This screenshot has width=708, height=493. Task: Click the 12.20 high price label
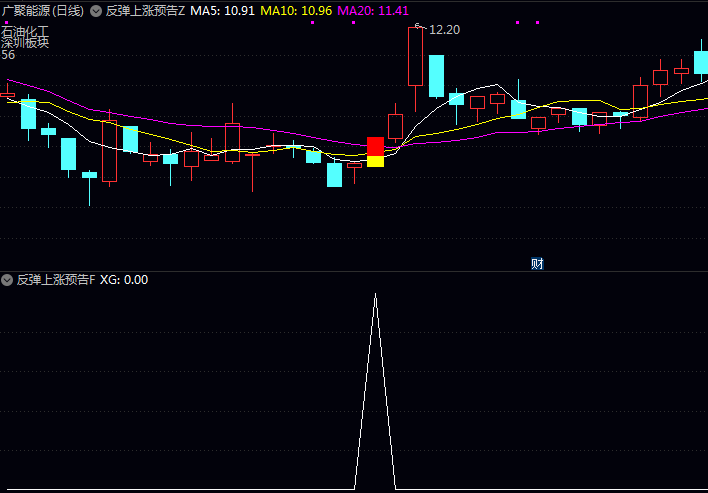(x=443, y=30)
